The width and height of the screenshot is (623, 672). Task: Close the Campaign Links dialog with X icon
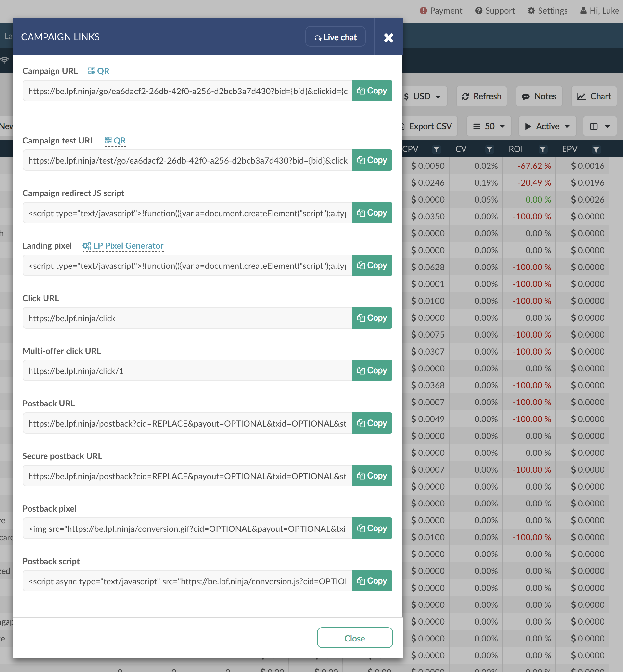(388, 37)
